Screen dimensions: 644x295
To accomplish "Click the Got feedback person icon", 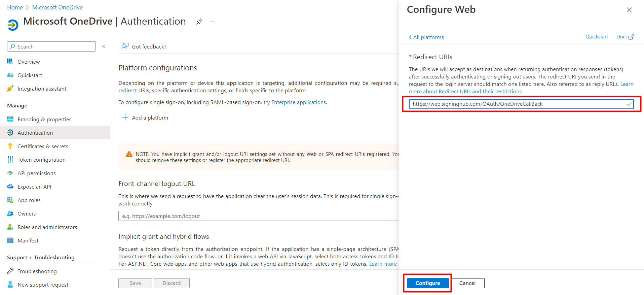I will [125, 46].
